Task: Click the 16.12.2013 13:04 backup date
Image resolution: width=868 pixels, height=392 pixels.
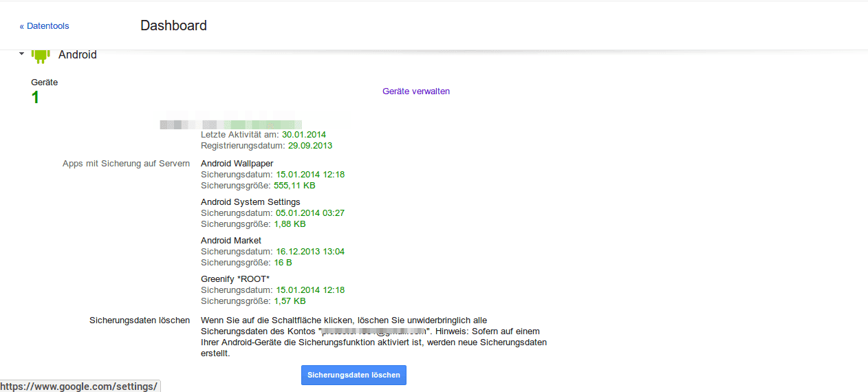Action: (310, 252)
